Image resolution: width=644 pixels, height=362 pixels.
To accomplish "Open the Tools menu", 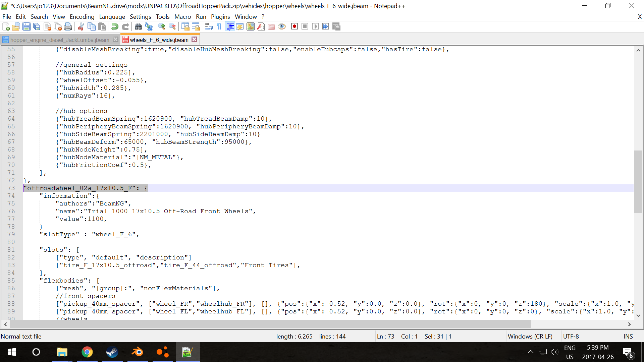I will tap(163, 17).
